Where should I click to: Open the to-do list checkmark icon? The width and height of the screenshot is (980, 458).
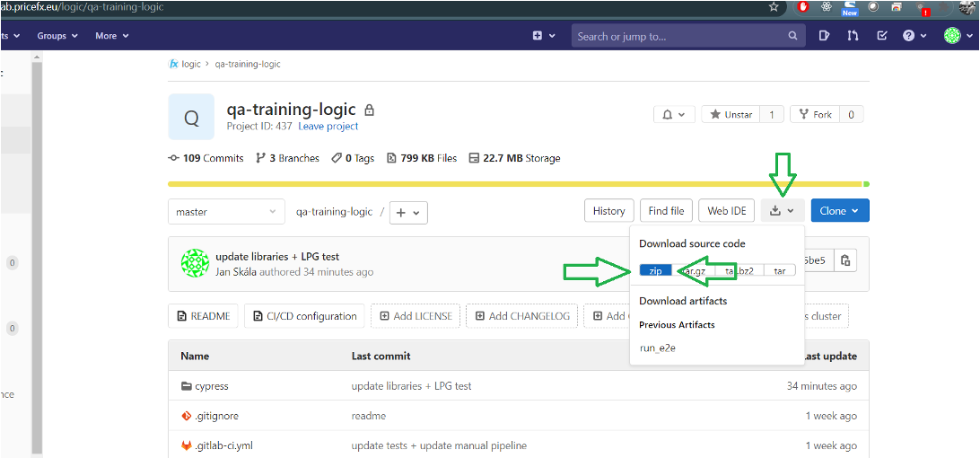[882, 36]
